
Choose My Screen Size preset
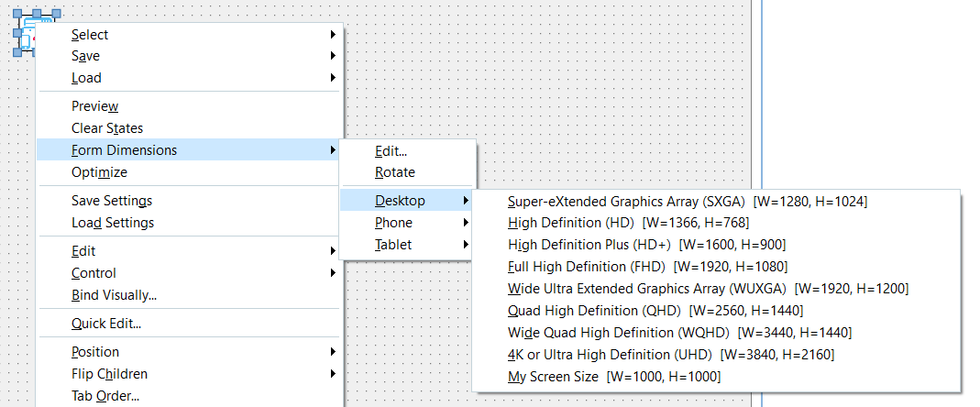pos(716,377)
